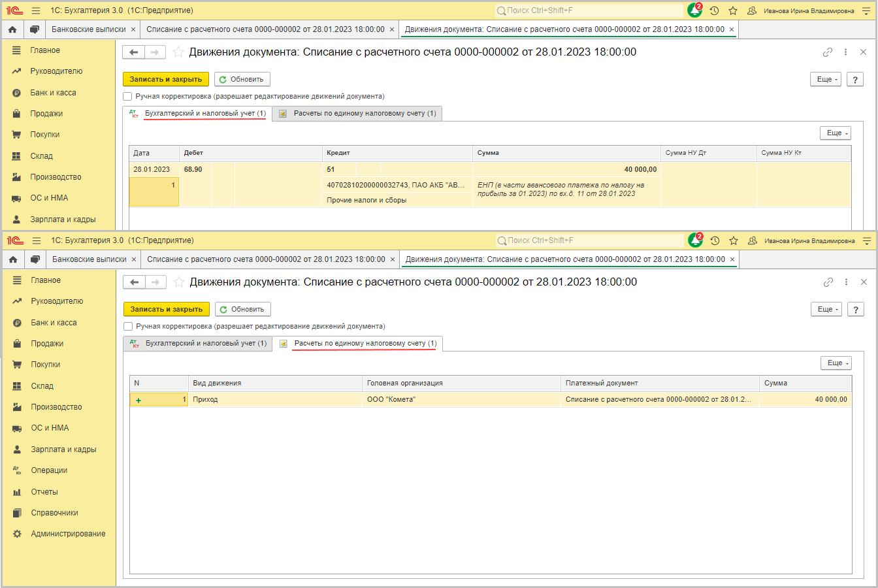Switch to Бухгалтерский и налоговый учет tab, lower window

click(198, 344)
